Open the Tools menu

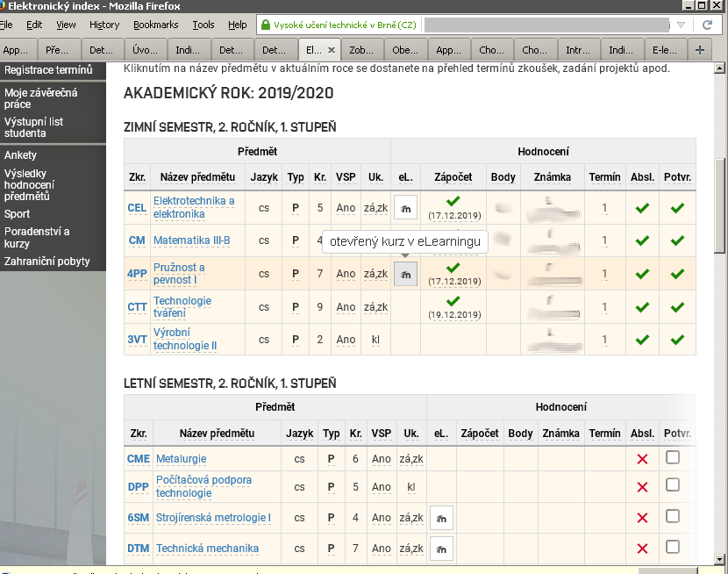pos(203,25)
